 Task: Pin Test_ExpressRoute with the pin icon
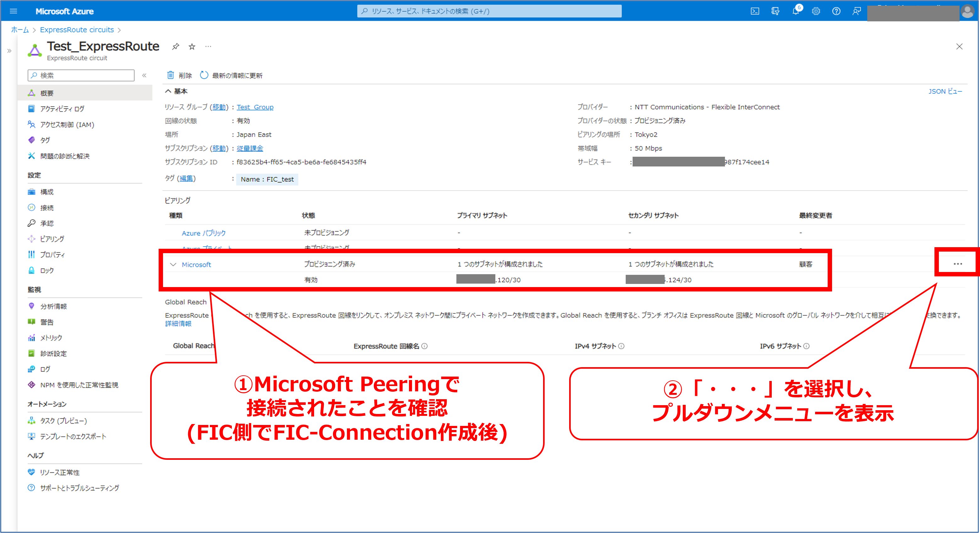point(175,47)
